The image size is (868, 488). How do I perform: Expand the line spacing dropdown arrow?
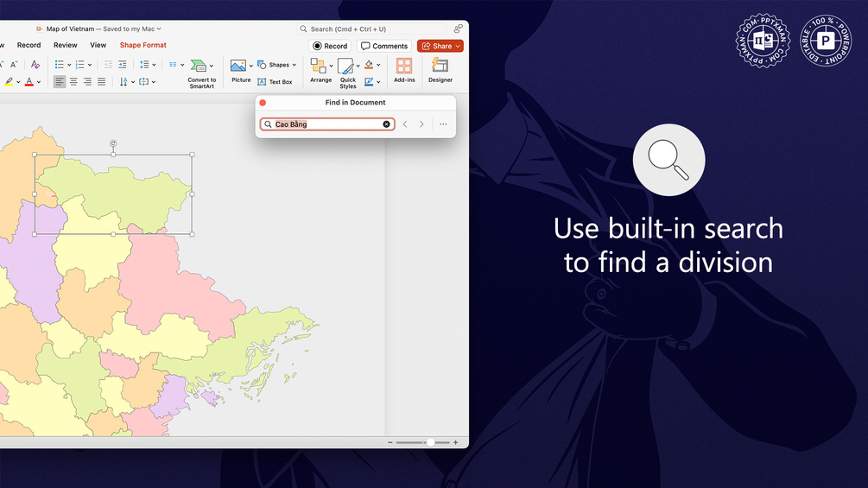point(154,65)
